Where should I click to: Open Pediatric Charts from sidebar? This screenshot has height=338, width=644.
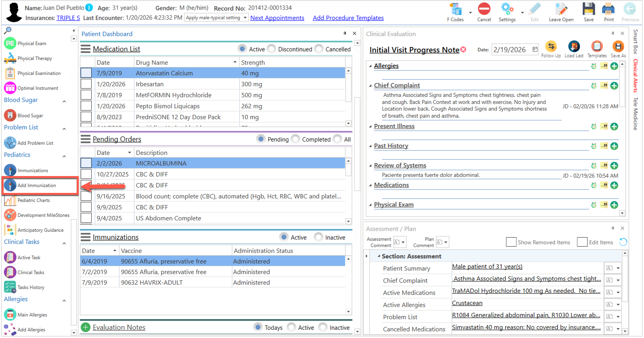[x=33, y=200]
